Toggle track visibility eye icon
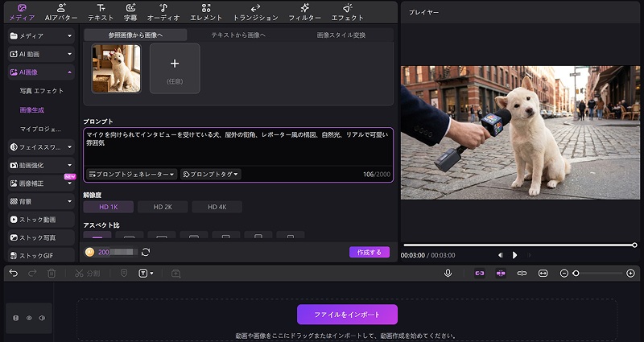The height and width of the screenshot is (342, 644). tap(29, 318)
